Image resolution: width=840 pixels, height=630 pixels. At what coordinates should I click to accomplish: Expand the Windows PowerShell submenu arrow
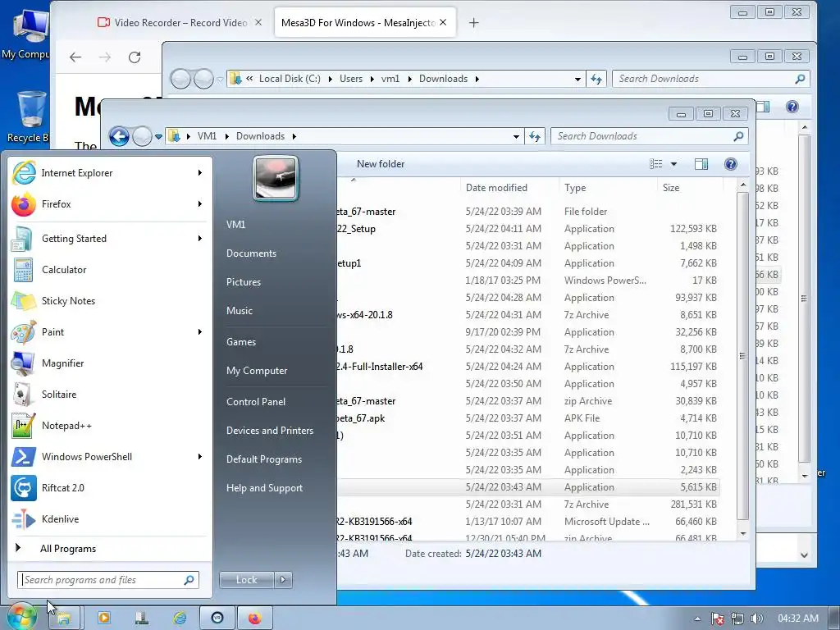(200, 456)
